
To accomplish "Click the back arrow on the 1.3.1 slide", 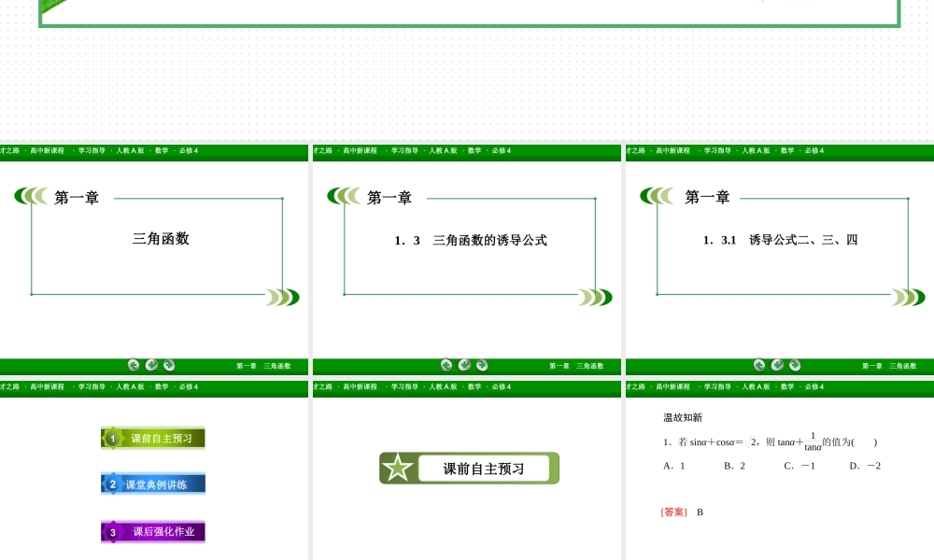I will coord(758,365).
